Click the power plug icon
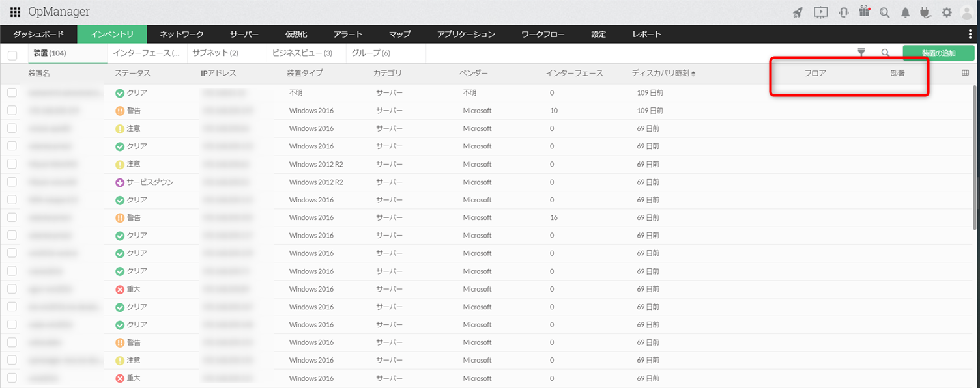 [x=925, y=12]
